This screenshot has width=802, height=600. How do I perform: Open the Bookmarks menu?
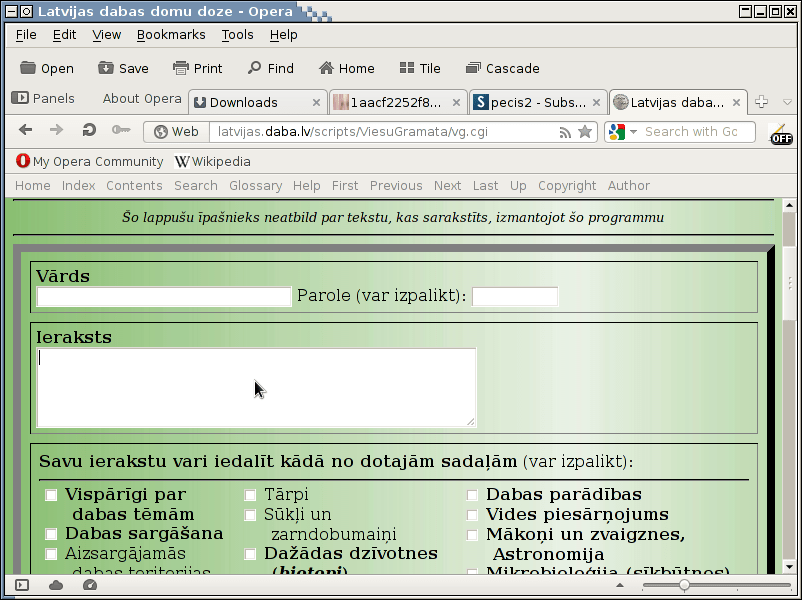pos(171,35)
